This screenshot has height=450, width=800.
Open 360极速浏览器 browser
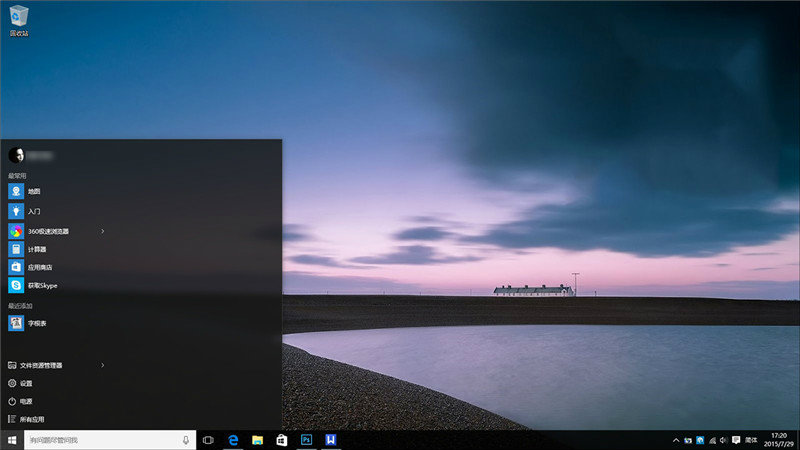50,231
